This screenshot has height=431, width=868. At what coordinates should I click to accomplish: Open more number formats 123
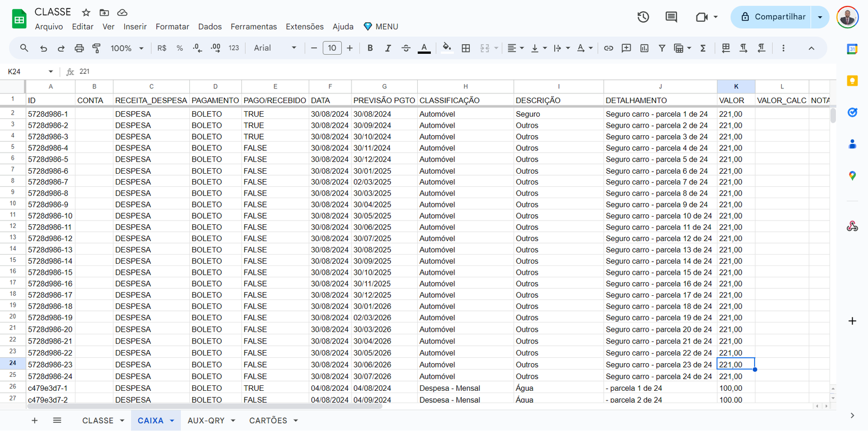[x=234, y=48]
